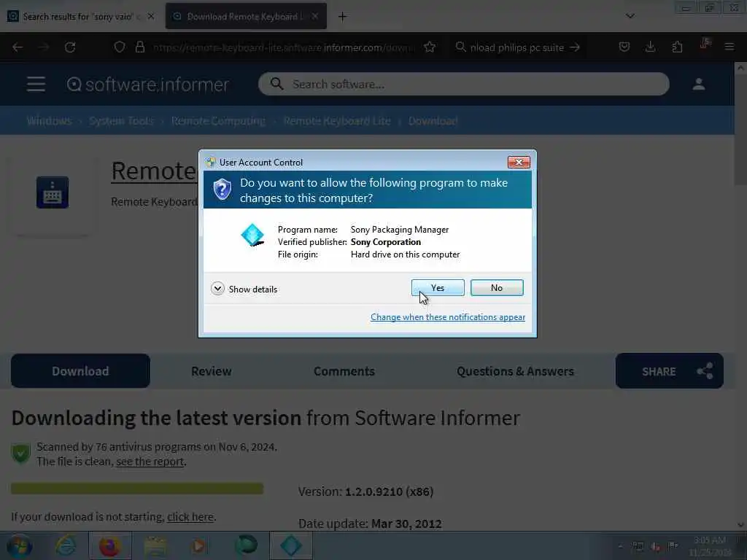Expand Show details in UAC dialog
Viewport: 747px width, 560px height.
click(x=244, y=289)
